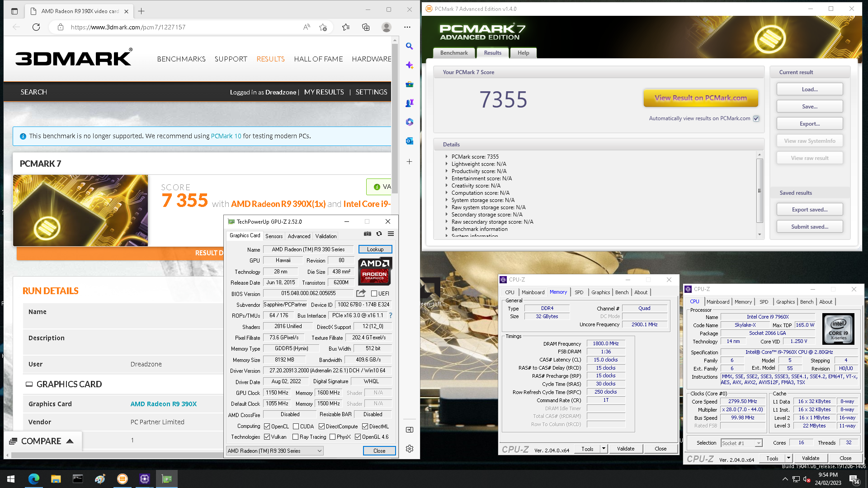Click Validate in CPU-Z Memory window
868x488 pixels.
[626, 449]
